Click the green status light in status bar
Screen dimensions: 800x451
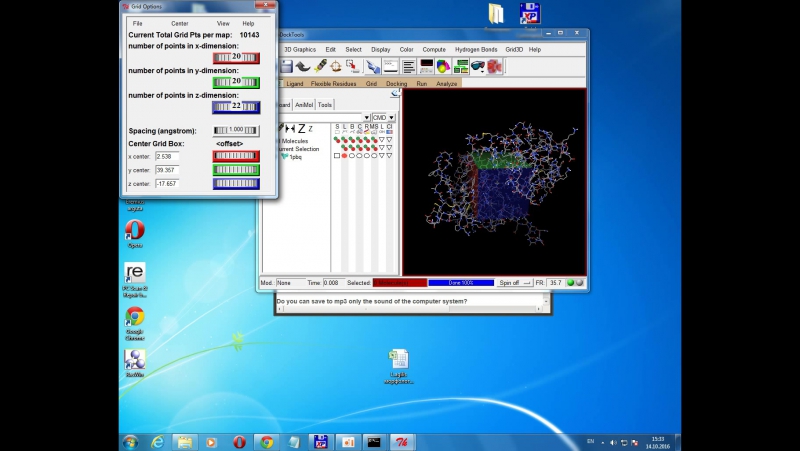coord(571,283)
